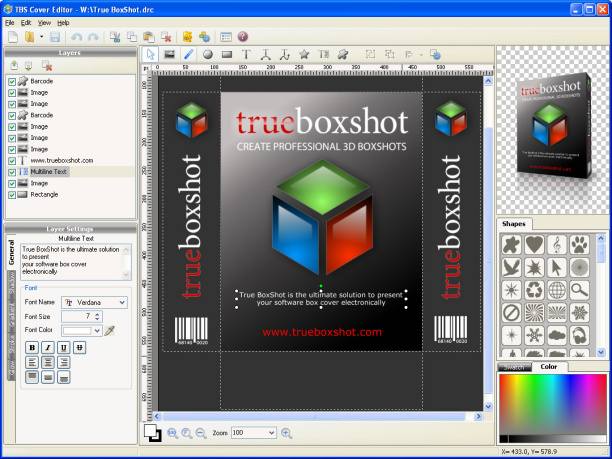Select the single-line text T tool
This screenshot has height=459, width=612.
pos(246,55)
